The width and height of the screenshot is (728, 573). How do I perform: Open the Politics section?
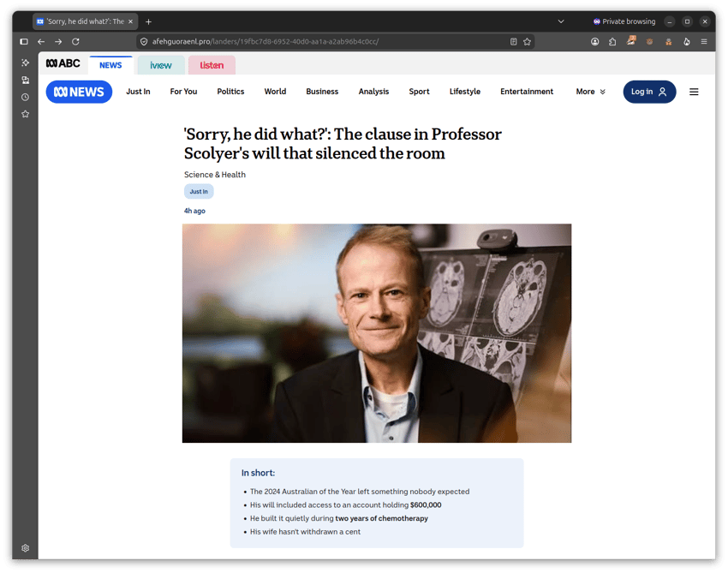click(230, 92)
